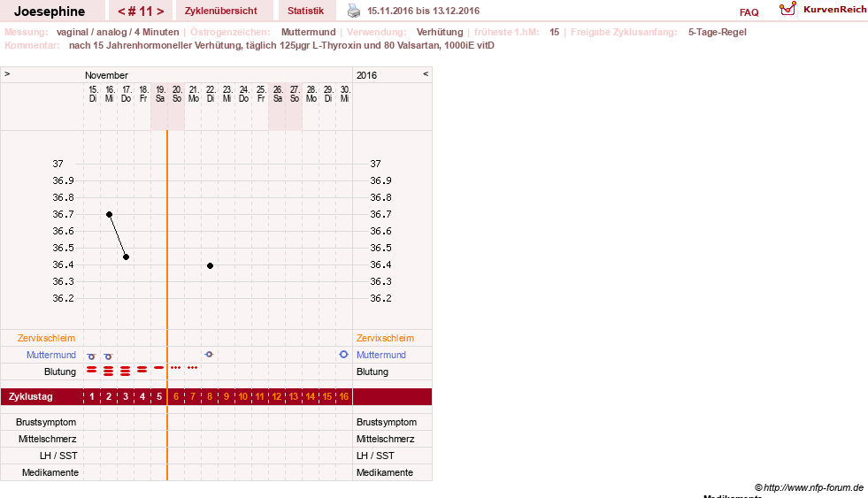Select the cycle number # 11 selector

click(141, 11)
